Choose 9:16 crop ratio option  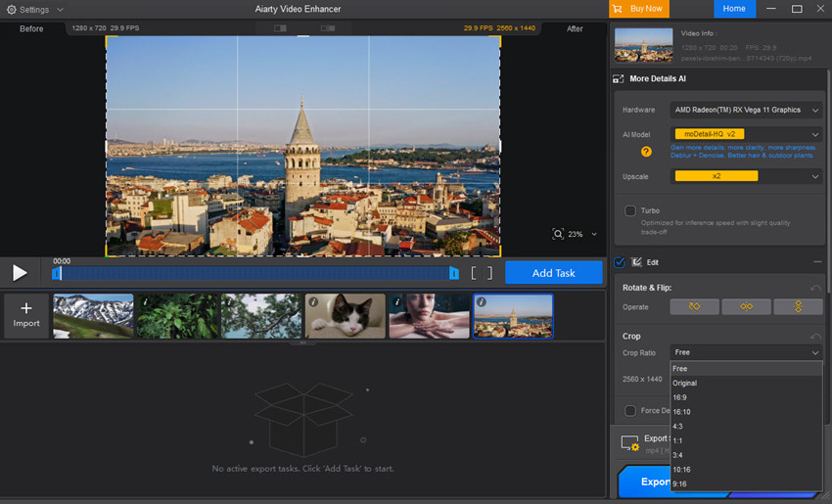click(x=746, y=483)
